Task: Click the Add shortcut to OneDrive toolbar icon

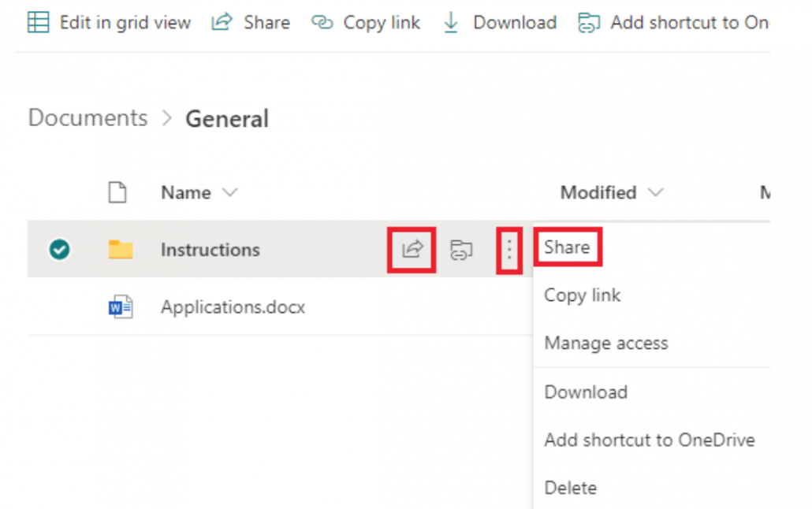Action: click(x=589, y=22)
